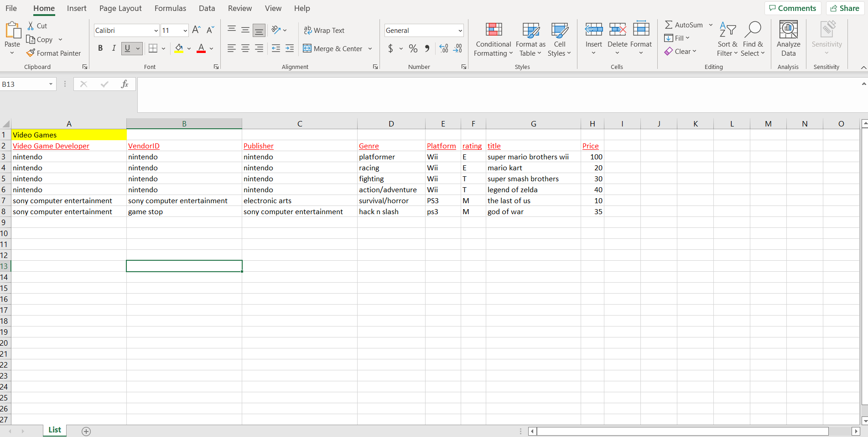Open the Comments panel

coord(793,8)
